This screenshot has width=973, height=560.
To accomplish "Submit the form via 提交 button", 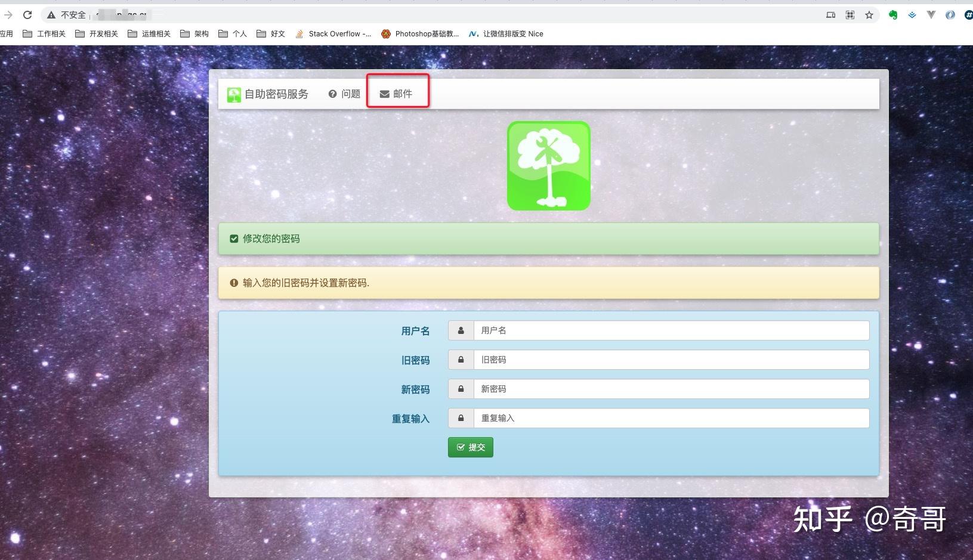I will coord(470,447).
